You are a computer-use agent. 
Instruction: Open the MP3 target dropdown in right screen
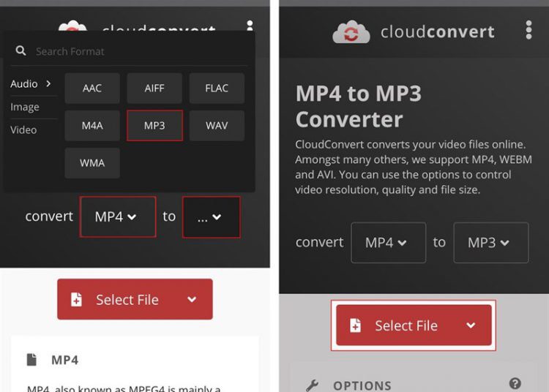pos(491,243)
